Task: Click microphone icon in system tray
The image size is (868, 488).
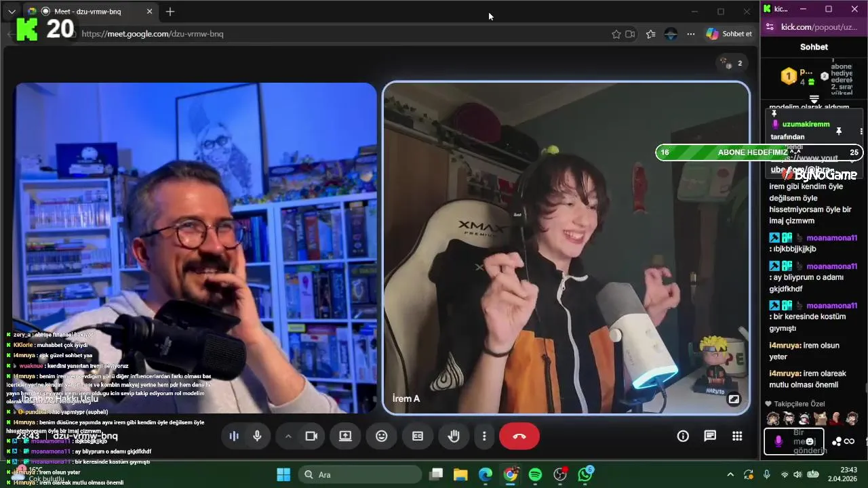Action: pyautogui.click(x=767, y=474)
